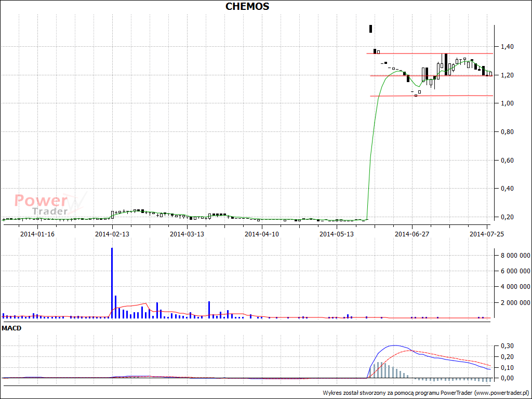Click the 0,40 price axis label
Image resolution: width=532 pixels, height=399 pixels.
click(x=507, y=188)
